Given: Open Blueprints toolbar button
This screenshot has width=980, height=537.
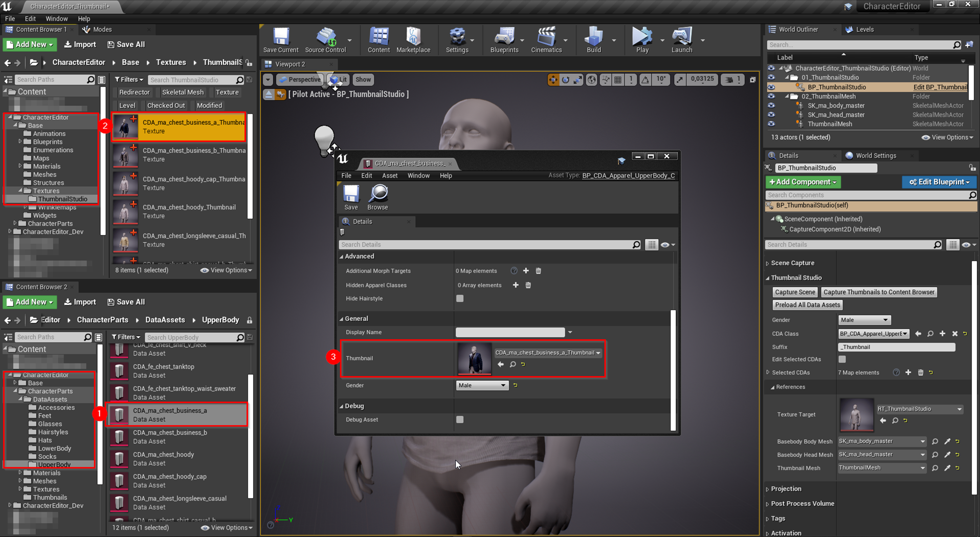Looking at the screenshot, I should coord(504,40).
